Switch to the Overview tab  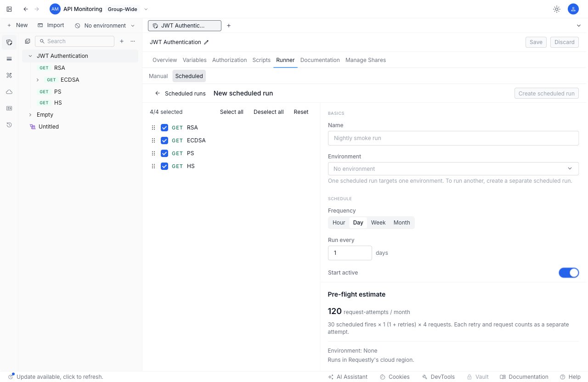pos(164,60)
